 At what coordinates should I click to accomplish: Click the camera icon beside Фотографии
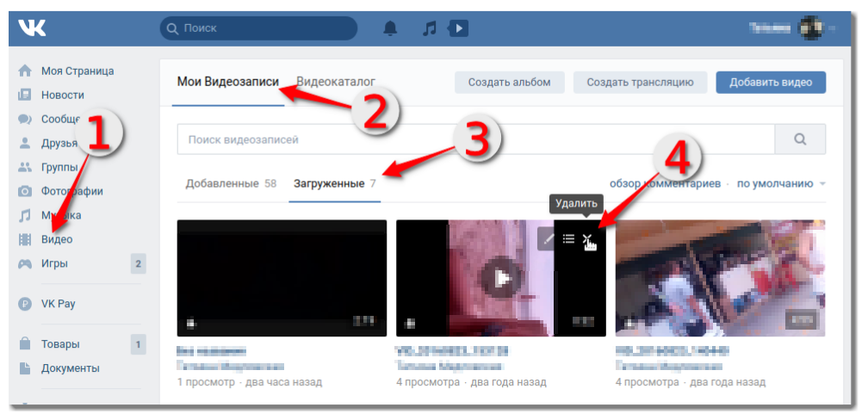[25, 191]
